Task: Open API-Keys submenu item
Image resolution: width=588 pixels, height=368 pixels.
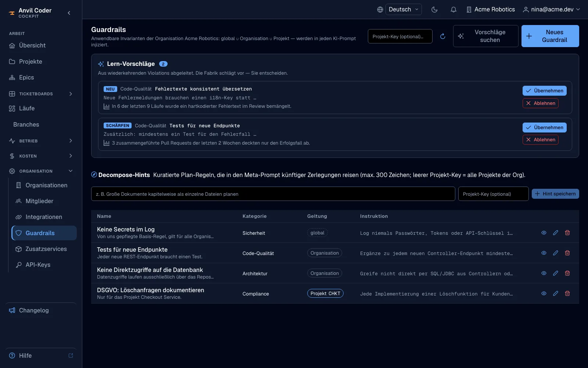Action: pyautogui.click(x=44, y=265)
